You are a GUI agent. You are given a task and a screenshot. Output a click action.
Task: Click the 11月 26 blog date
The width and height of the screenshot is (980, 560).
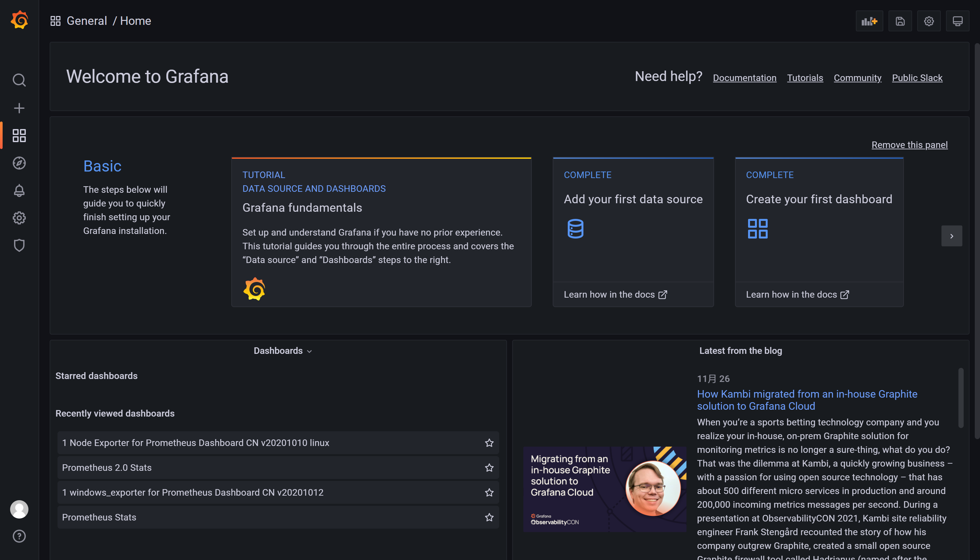(x=713, y=379)
